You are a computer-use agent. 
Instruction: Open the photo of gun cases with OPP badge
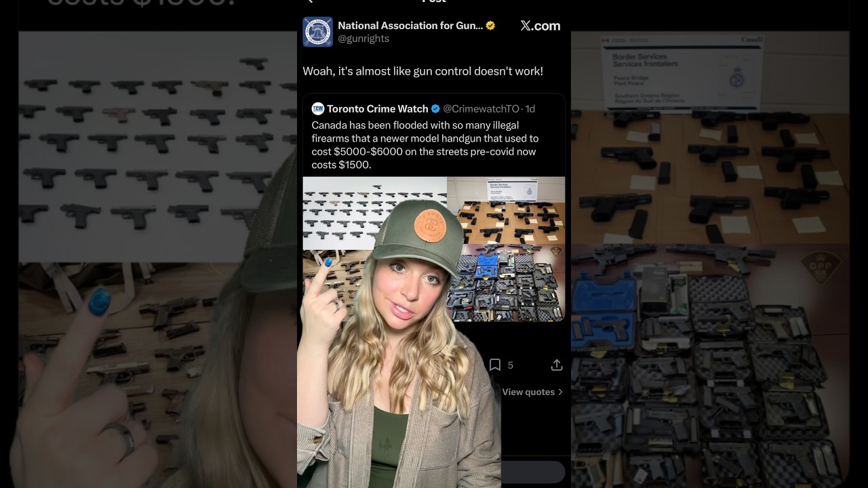pos(506,283)
